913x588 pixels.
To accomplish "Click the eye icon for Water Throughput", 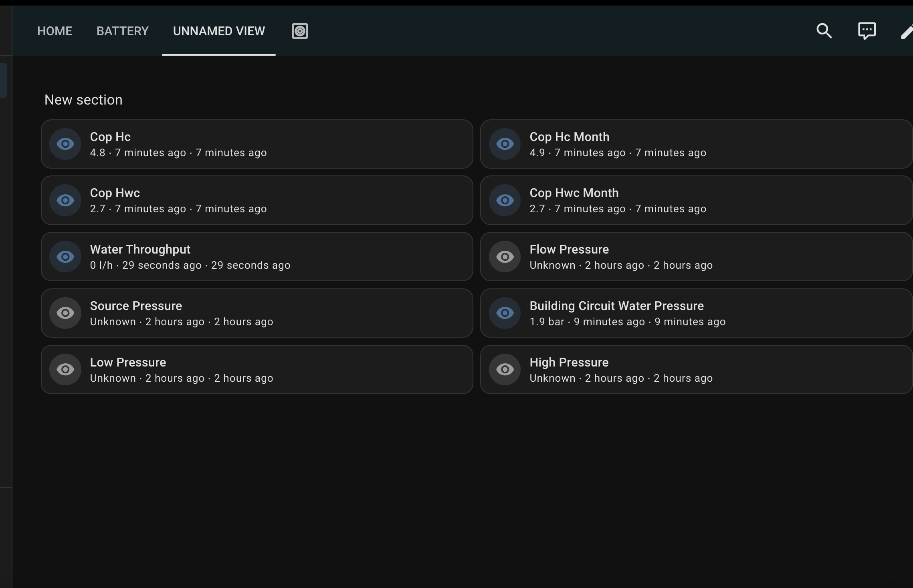I will (x=65, y=257).
